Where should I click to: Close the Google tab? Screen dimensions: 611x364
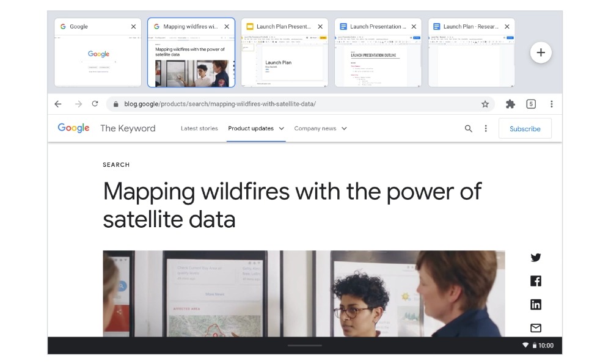(133, 27)
